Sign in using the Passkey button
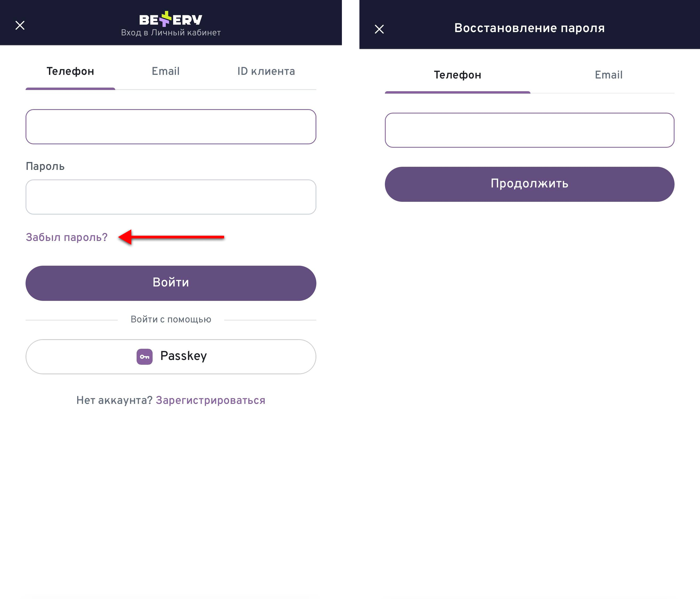 171,357
